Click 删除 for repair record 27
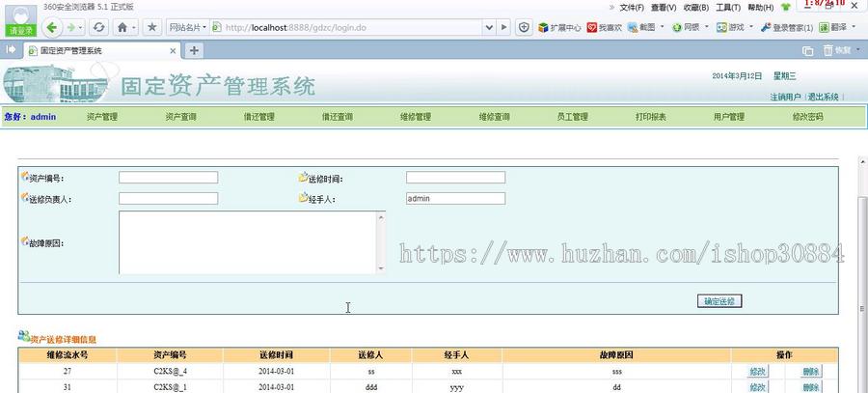Image resolution: width=868 pixels, height=393 pixels. (810, 372)
